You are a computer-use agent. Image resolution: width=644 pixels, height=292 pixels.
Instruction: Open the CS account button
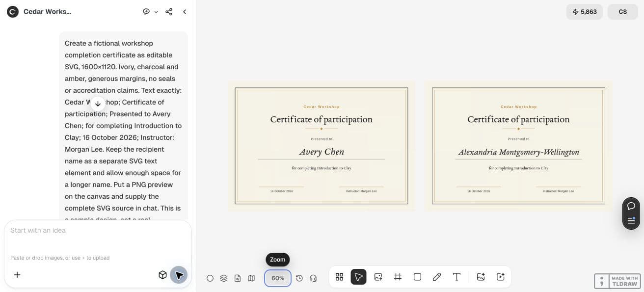tap(622, 12)
